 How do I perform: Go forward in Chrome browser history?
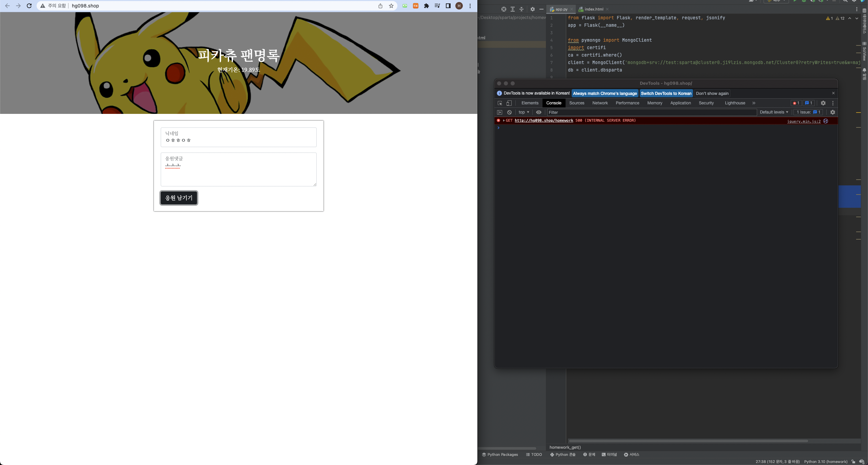[18, 6]
